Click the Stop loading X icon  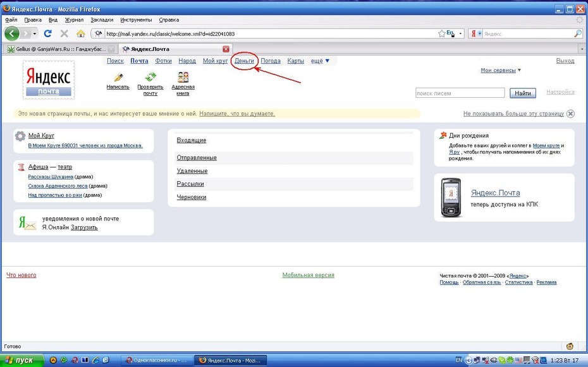tap(64, 33)
